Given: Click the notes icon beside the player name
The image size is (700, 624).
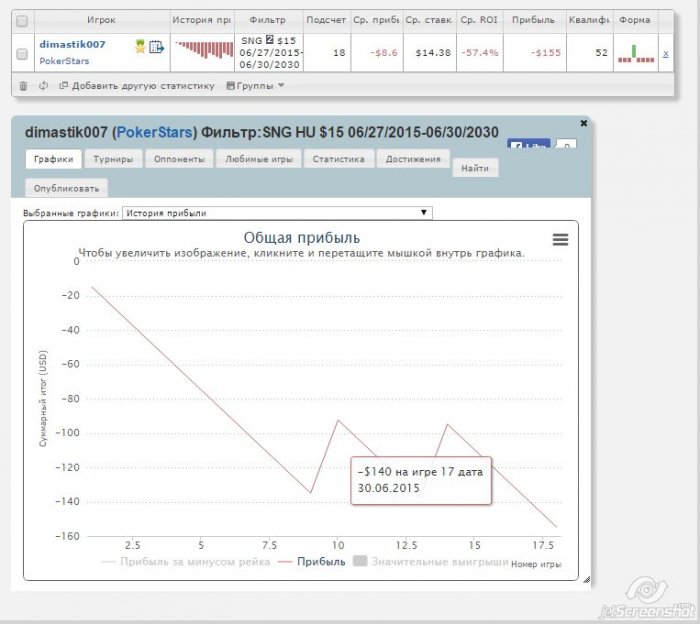Looking at the screenshot, I should [156, 46].
